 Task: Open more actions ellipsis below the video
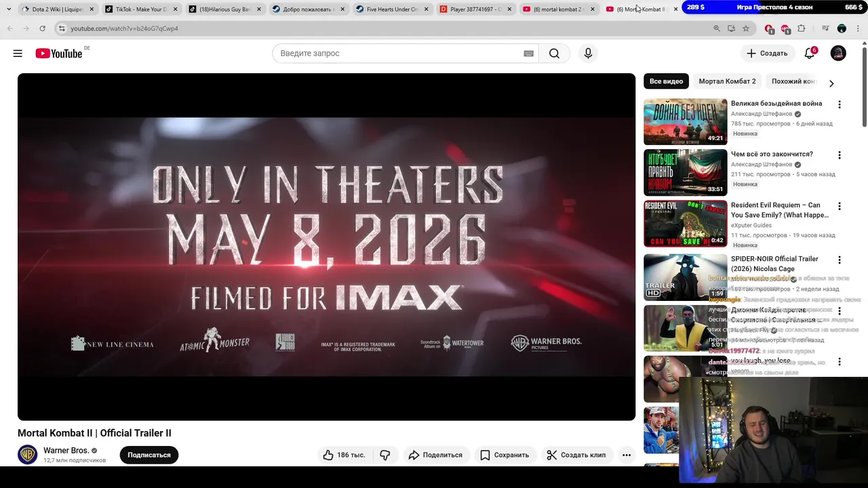coord(627,455)
